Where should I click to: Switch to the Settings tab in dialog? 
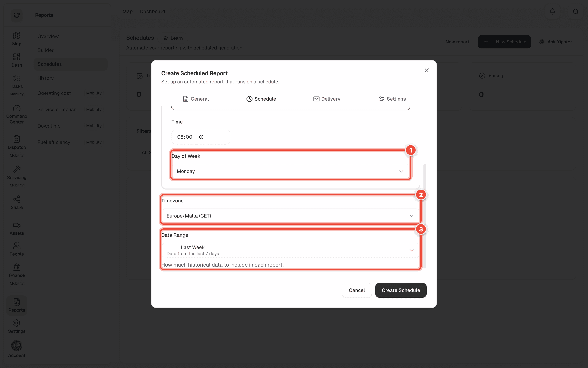(392, 99)
